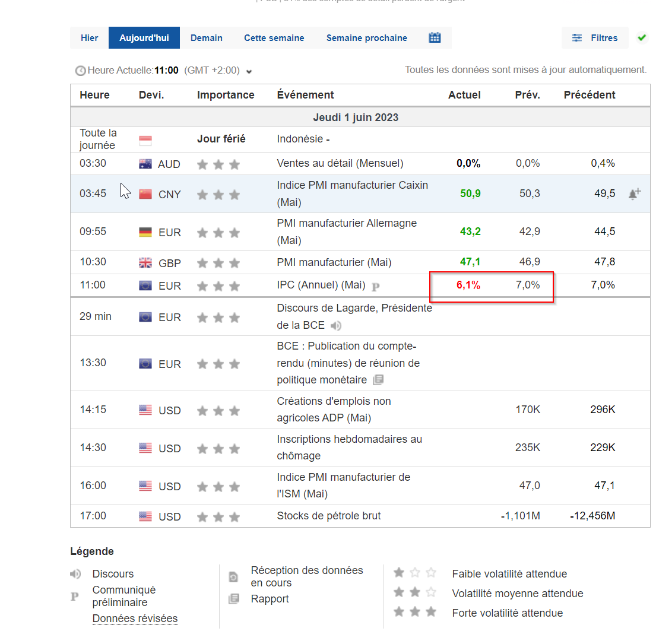Switch to Cette semaine tab
Screen dimensions: 656x644
click(x=274, y=38)
